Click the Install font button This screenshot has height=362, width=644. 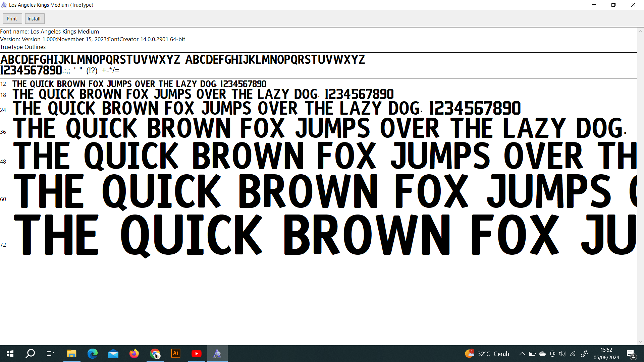34,19
